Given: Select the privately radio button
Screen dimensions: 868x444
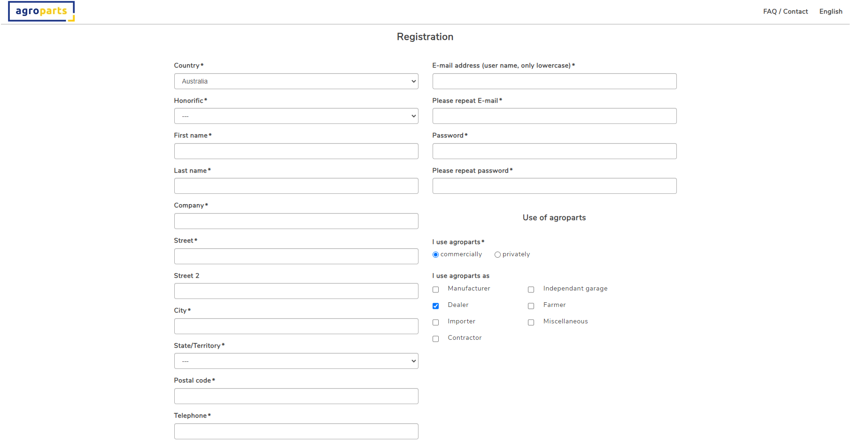Looking at the screenshot, I should tap(497, 255).
